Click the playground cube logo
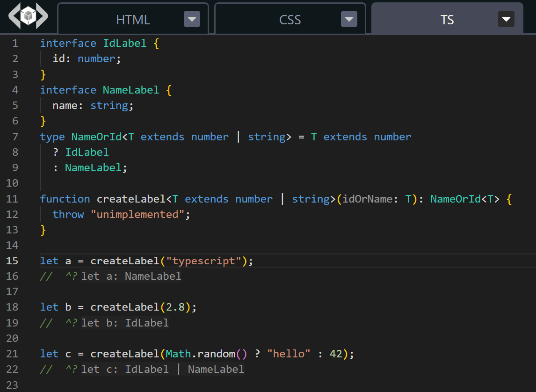The height and width of the screenshot is (392, 536). (x=27, y=16)
